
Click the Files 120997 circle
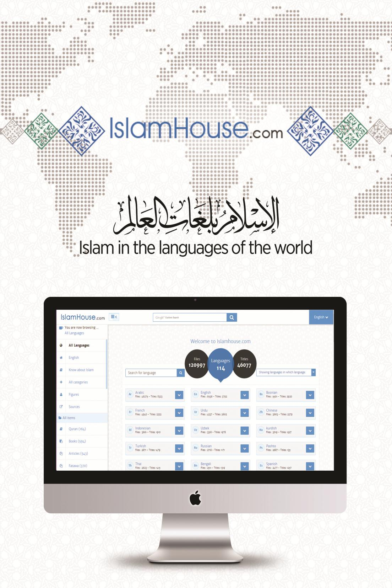[197, 363]
